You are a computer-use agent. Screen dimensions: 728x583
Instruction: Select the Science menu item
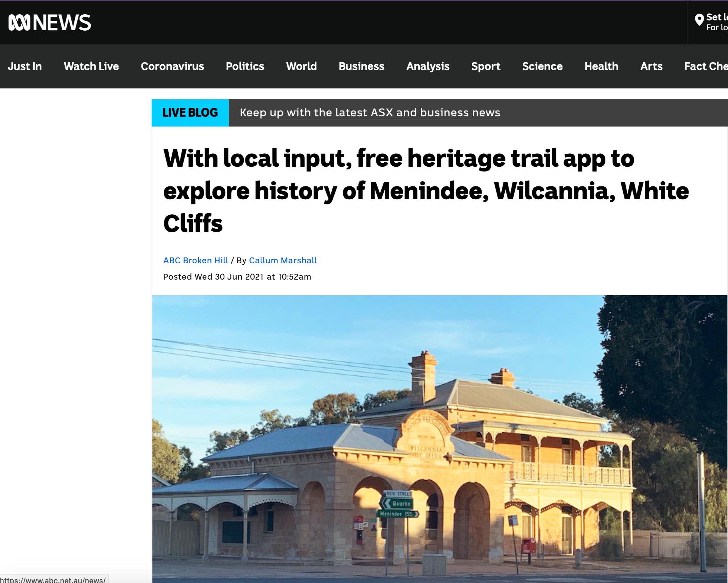542,66
